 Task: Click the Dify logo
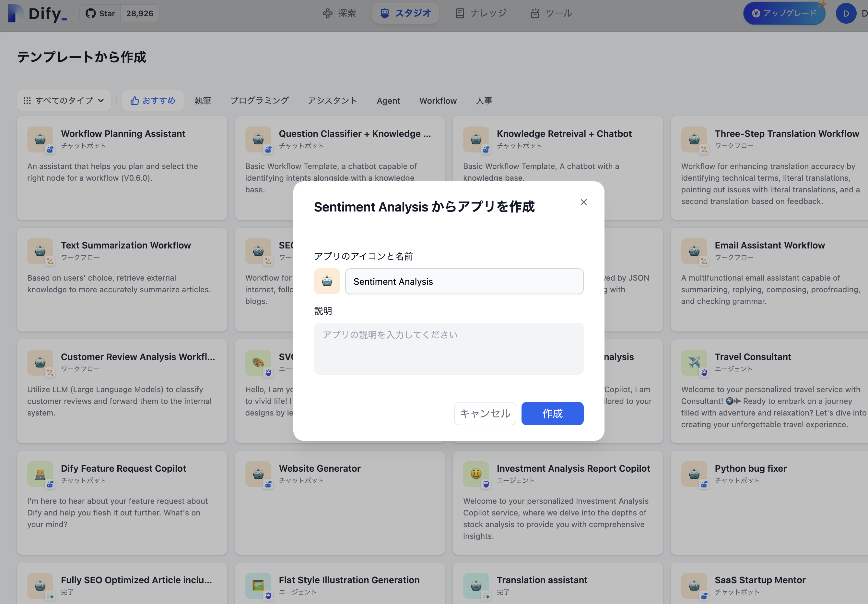tap(37, 14)
